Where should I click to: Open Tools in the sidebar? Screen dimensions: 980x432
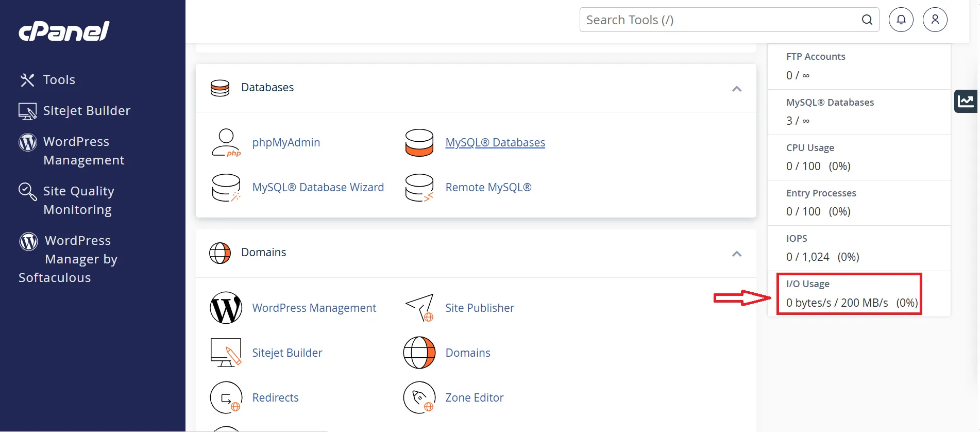click(x=59, y=80)
